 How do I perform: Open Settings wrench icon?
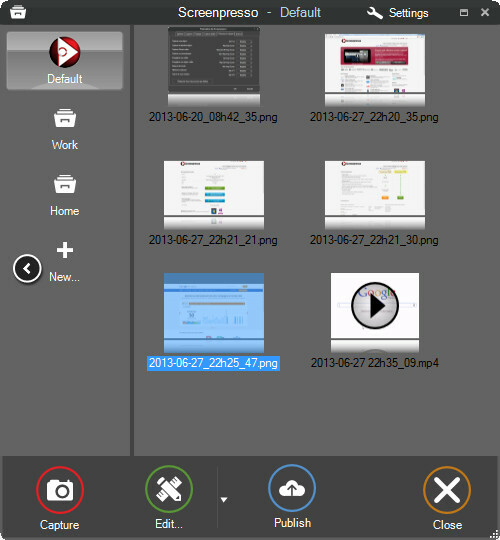tap(375, 13)
